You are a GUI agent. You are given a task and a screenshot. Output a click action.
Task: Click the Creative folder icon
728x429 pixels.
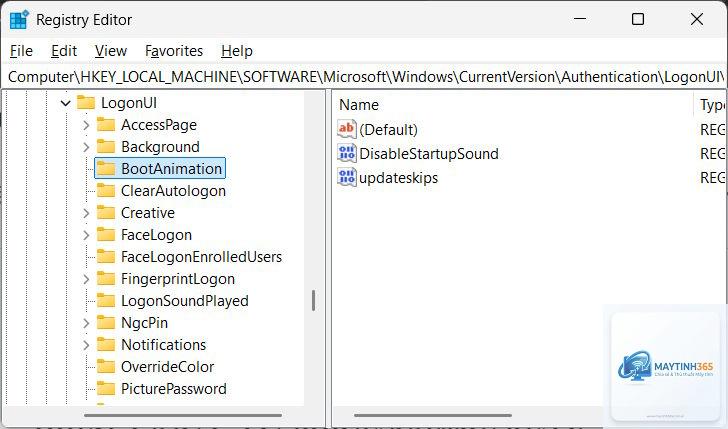[106, 213]
